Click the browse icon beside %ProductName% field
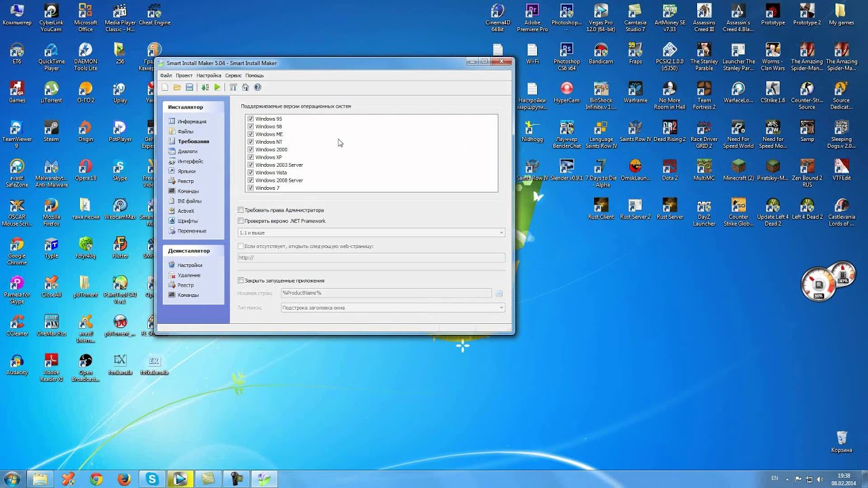 [x=499, y=293]
